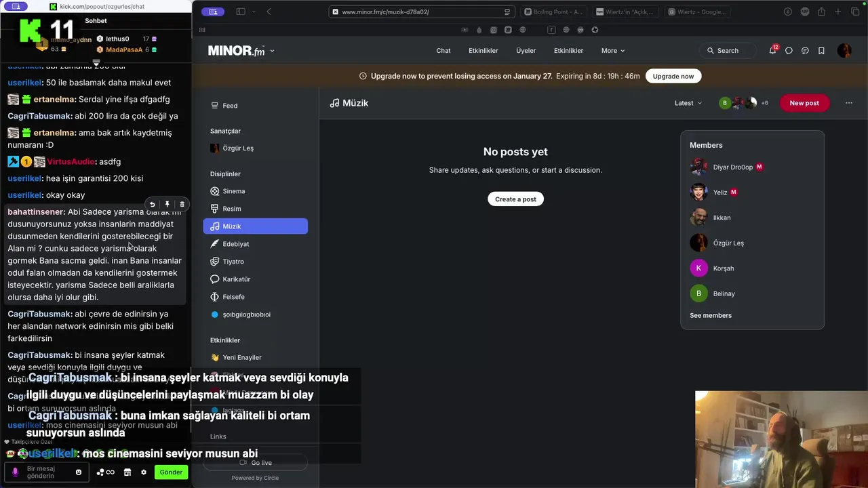Image resolution: width=868 pixels, height=488 pixels.
Task: Open member Yeliz profile
Action: [x=713, y=192]
